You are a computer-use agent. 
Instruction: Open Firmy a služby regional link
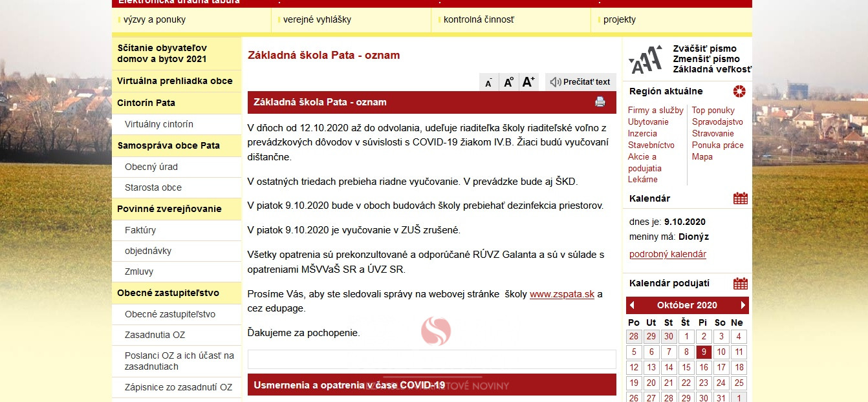click(656, 111)
